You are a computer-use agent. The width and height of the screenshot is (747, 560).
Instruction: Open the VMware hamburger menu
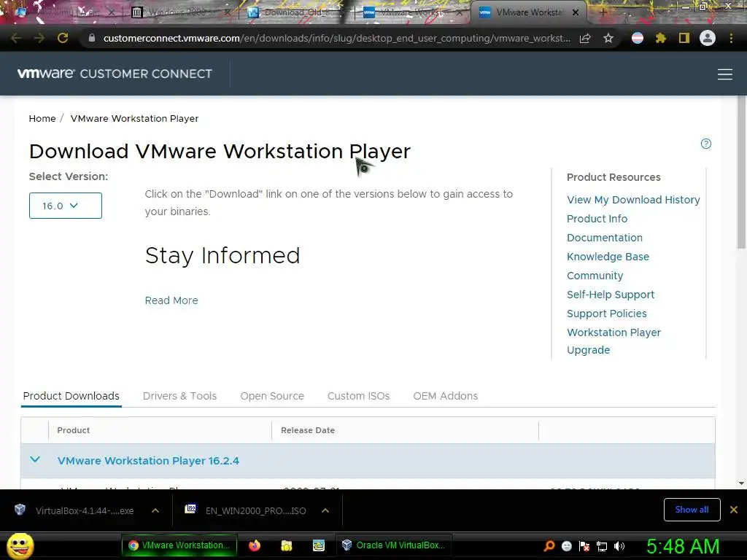(724, 74)
